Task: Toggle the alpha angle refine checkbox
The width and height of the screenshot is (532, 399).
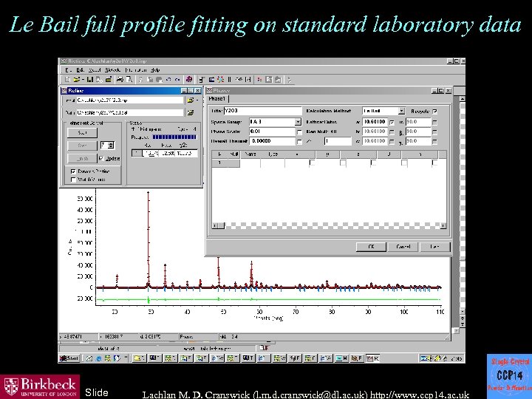Action: point(435,122)
